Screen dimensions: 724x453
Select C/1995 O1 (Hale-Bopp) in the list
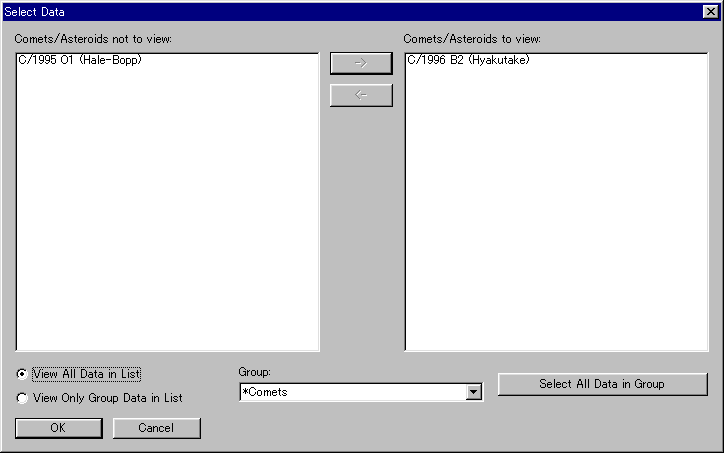80,61
